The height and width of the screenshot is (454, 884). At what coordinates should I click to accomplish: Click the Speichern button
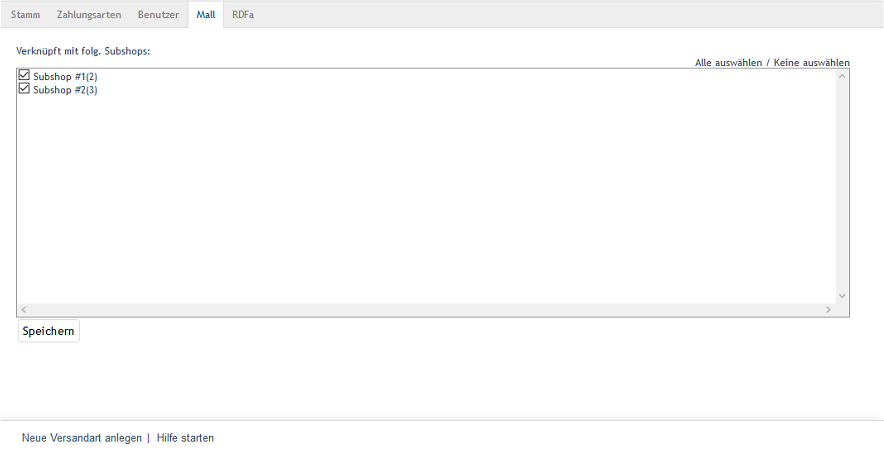tap(49, 331)
